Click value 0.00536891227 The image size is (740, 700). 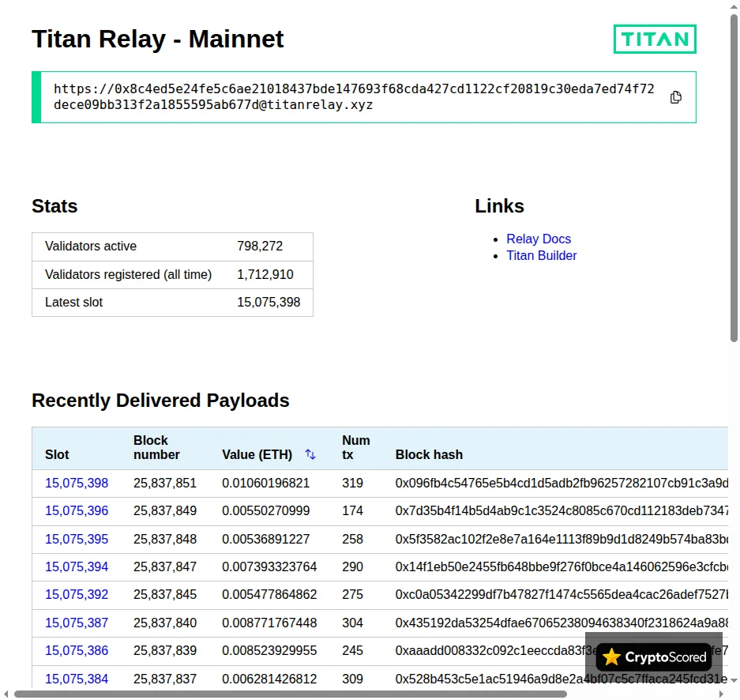point(265,539)
